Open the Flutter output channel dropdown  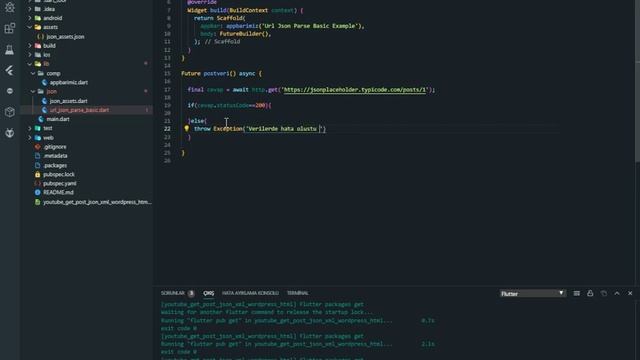(533, 293)
